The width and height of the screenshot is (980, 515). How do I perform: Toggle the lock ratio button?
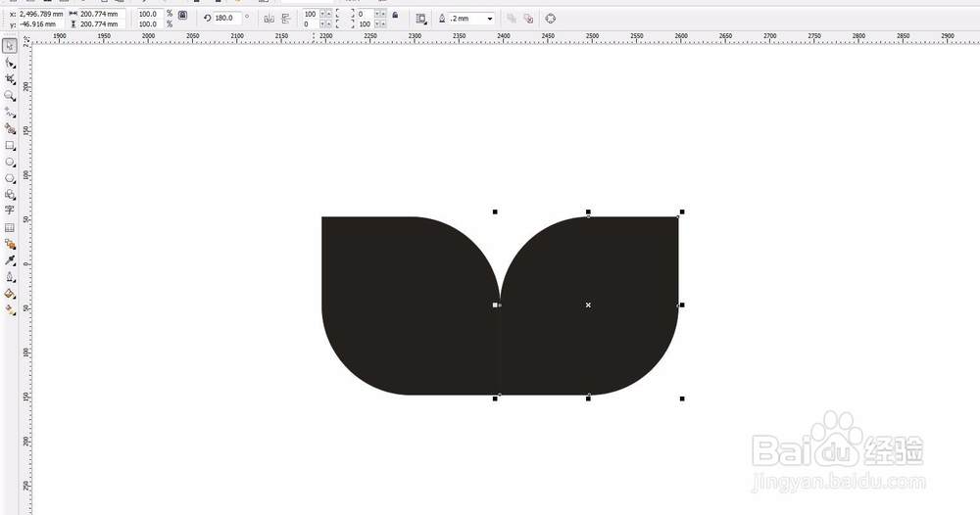point(182,15)
